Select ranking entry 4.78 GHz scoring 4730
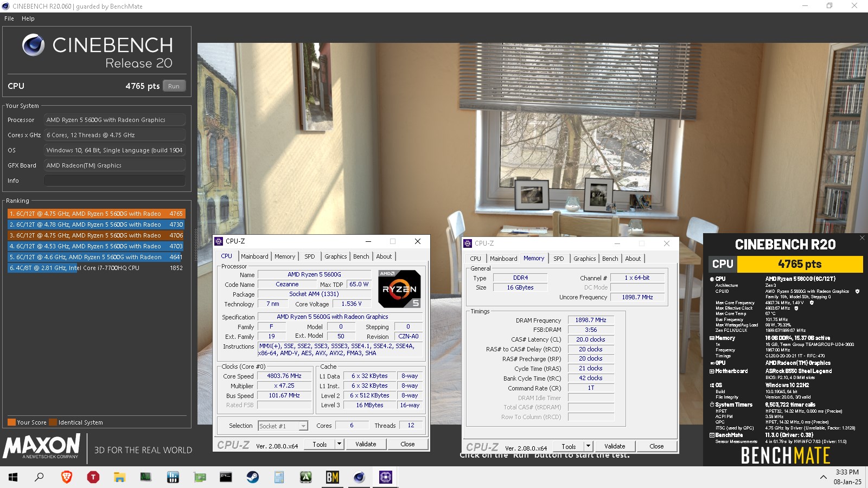The image size is (868, 488). tap(97, 224)
